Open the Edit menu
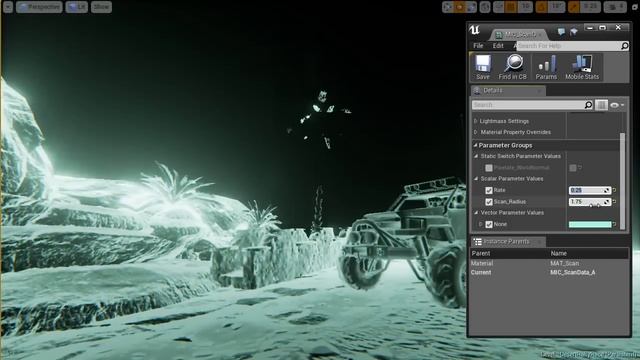 [x=498, y=46]
